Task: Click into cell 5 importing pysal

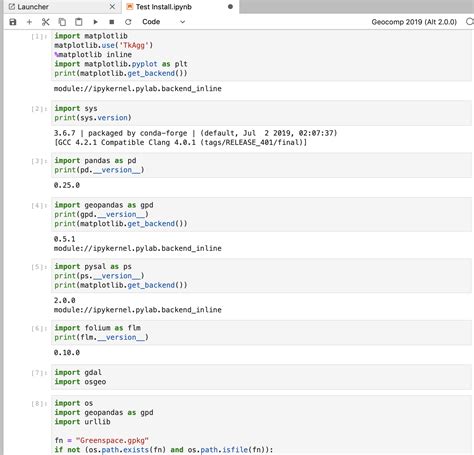Action: point(261,276)
